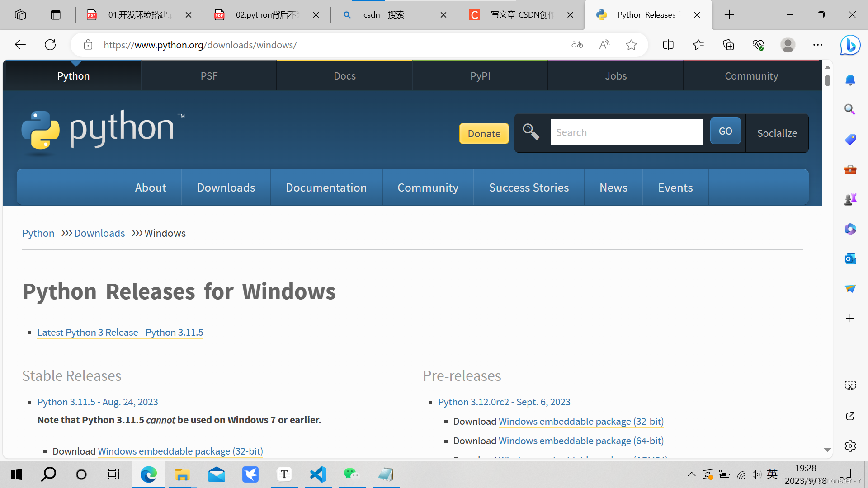Image resolution: width=868 pixels, height=488 pixels.
Task: Click the scrollbar down arrow
Action: pyautogui.click(x=827, y=450)
